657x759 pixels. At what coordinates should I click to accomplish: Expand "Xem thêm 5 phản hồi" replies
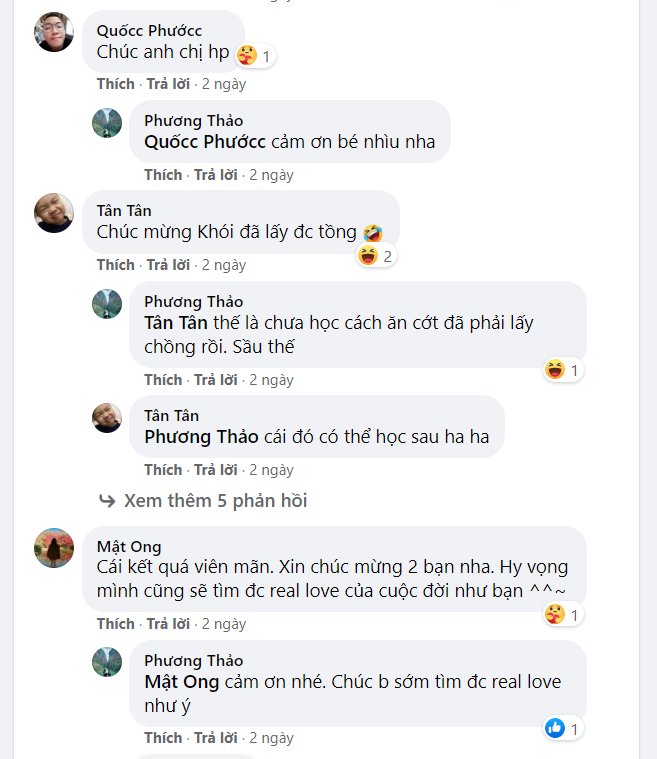point(215,500)
